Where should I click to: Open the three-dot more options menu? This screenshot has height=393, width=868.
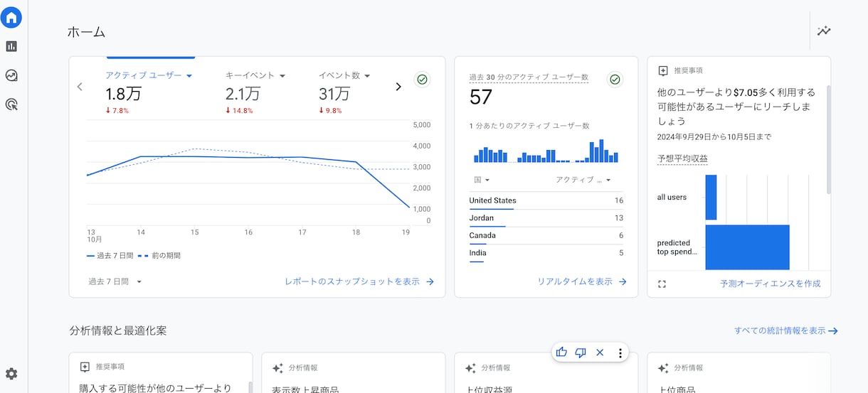[620, 352]
